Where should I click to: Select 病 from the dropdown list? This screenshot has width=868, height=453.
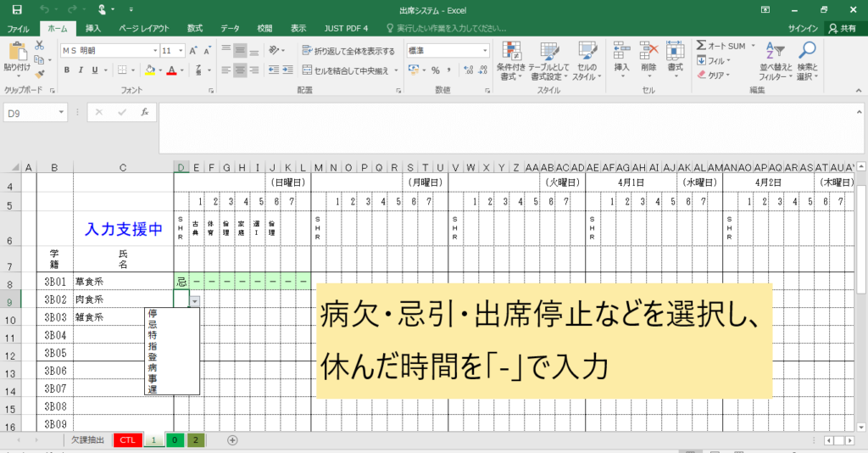[153, 367]
